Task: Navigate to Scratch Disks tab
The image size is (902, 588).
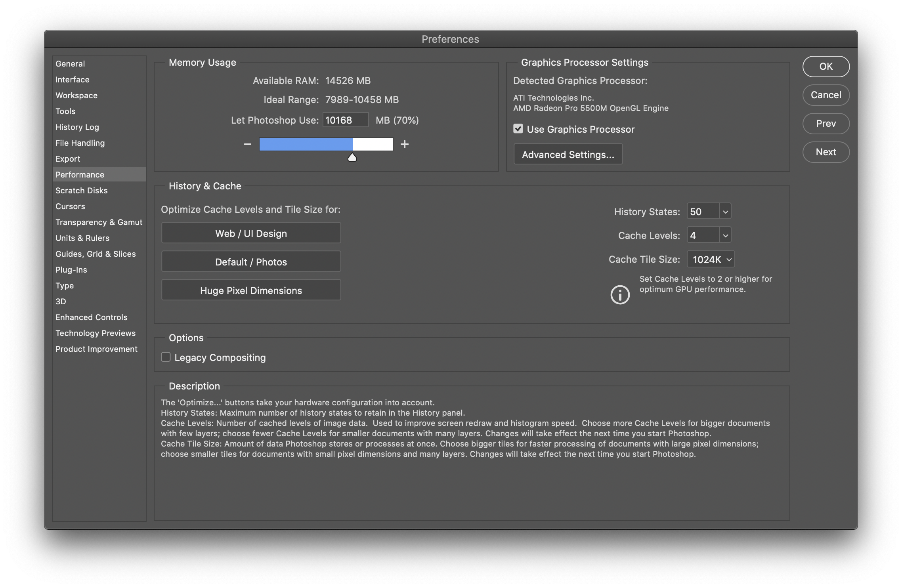Action: [x=82, y=190]
